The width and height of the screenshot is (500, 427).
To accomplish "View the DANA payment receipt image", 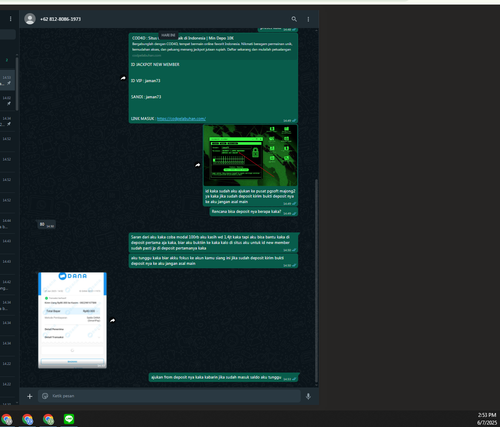I will point(72,320).
